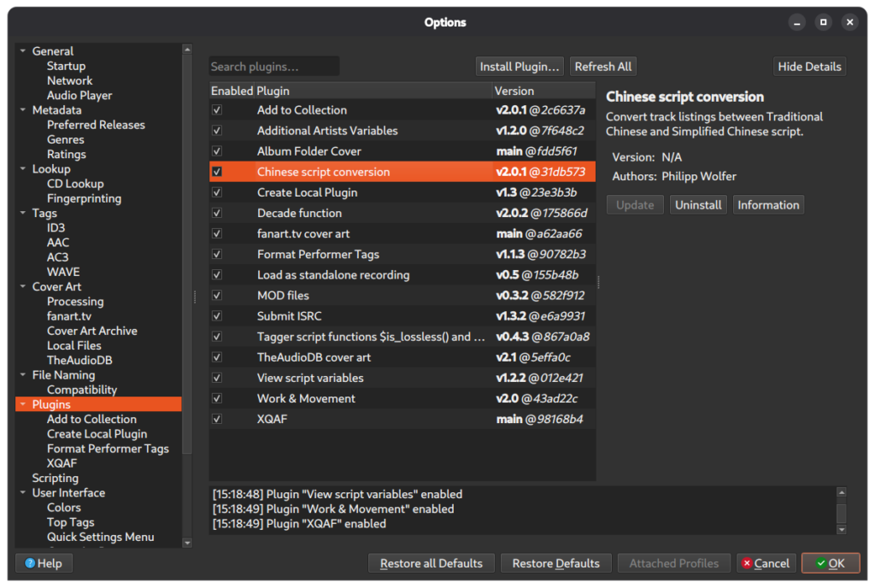The height and width of the screenshot is (588, 875).
Task: Click sidebar scrollbar up arrow
Action: tap(187, 50)
